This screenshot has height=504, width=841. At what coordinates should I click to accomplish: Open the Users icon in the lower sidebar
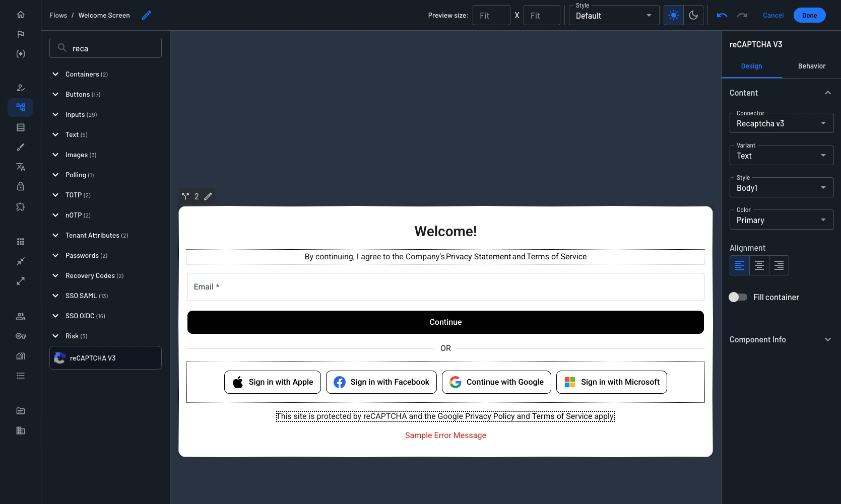point(20,316)
